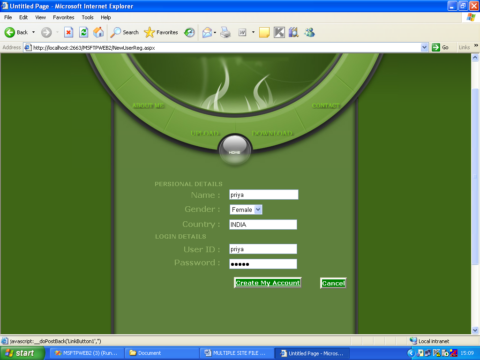Click the K toolbar icon
Image resolution: width=480 pixels, height=360 pixels.
click(x=279, y=32)
